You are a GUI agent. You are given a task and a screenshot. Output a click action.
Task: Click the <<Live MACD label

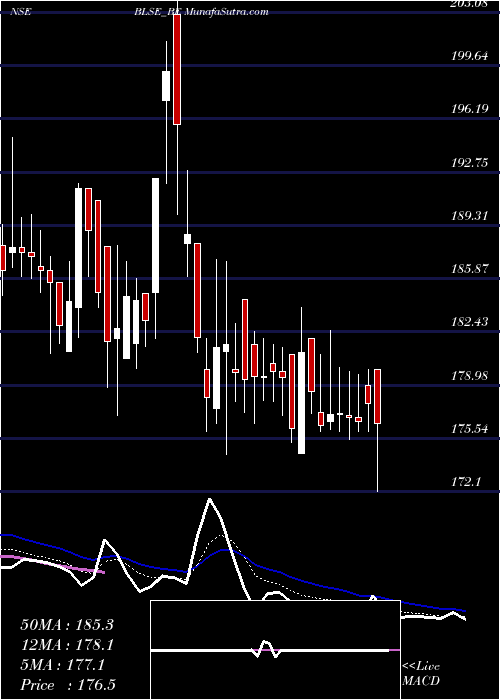[x=421, y=674]
